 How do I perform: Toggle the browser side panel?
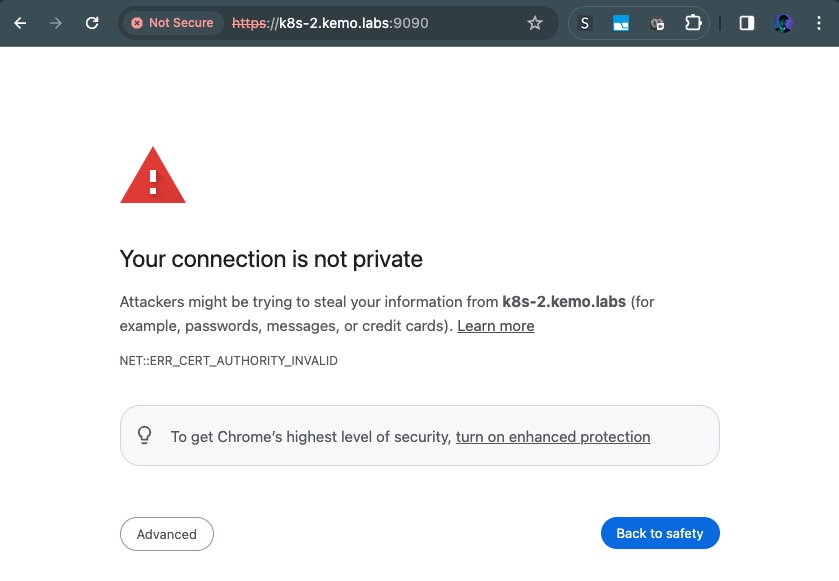(x=747, y=23)
